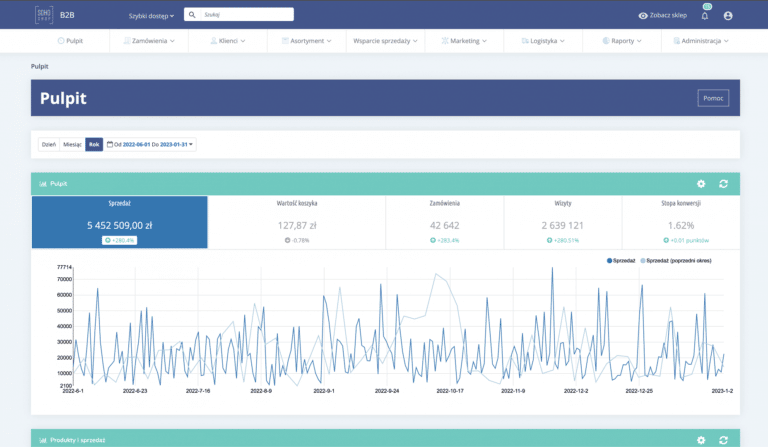Viewport: 768px width, 447px height.
Task: Open Produkty i sprzedaż settings gear
Action: click(701, 439)
